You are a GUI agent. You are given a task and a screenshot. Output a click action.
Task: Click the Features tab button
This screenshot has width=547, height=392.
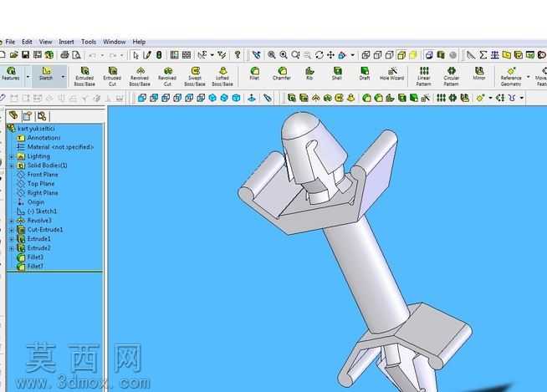(11, 74)
